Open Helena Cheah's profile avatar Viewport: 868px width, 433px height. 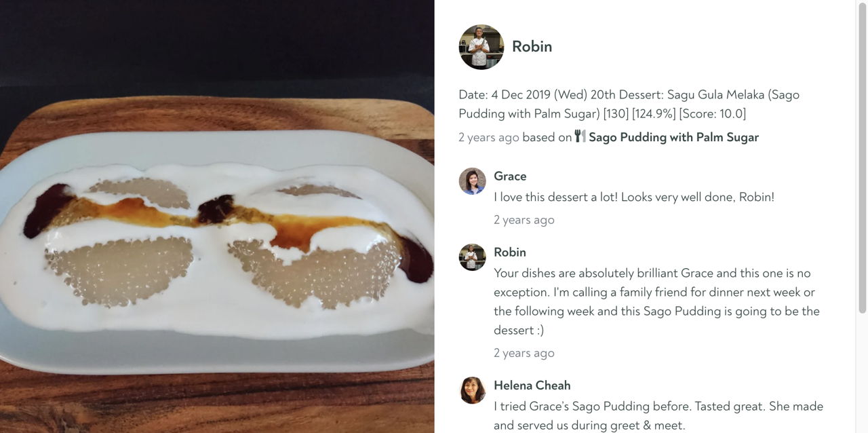pyautogui.click(x=472, y=390)
